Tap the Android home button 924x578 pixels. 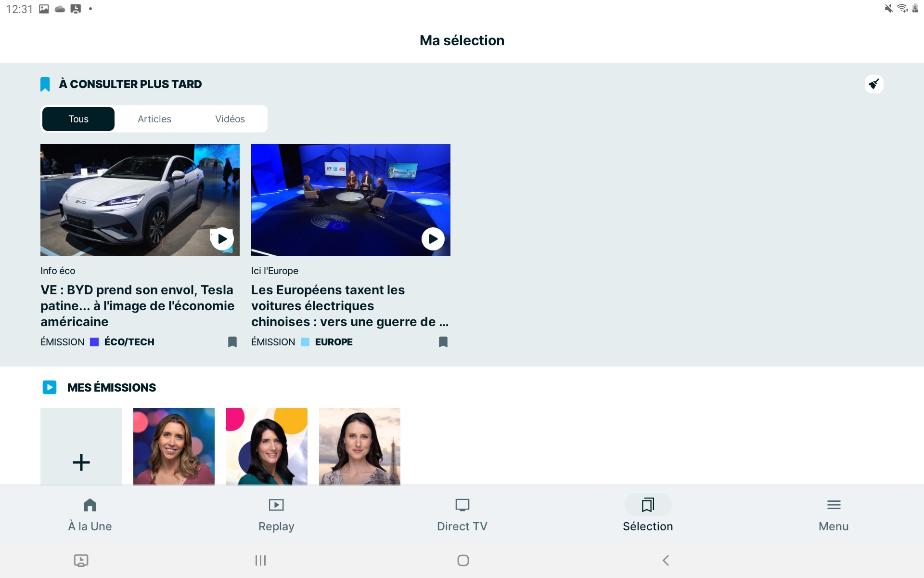pyautogui.click(x=463, y=560)
